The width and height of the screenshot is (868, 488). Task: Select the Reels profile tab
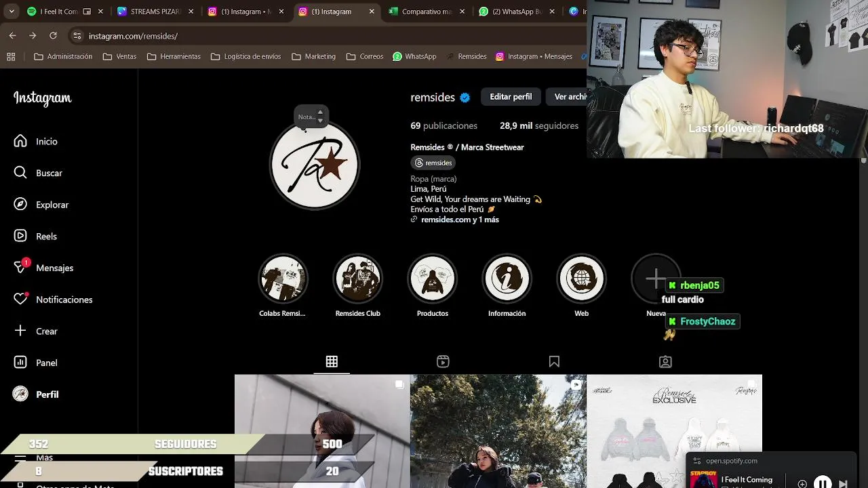click(443, 362)
